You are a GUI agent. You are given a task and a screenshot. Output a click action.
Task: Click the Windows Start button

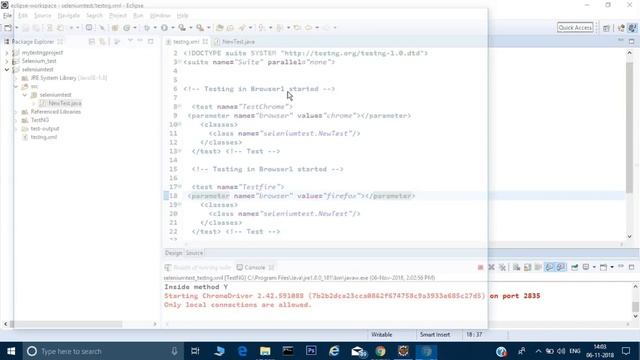point(11,351)
